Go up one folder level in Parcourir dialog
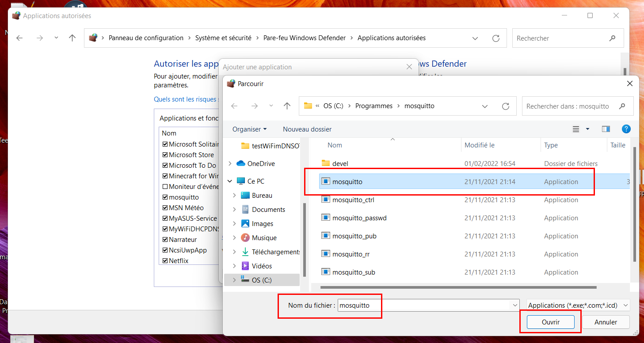The image size is (644, 343). point(287,106)
